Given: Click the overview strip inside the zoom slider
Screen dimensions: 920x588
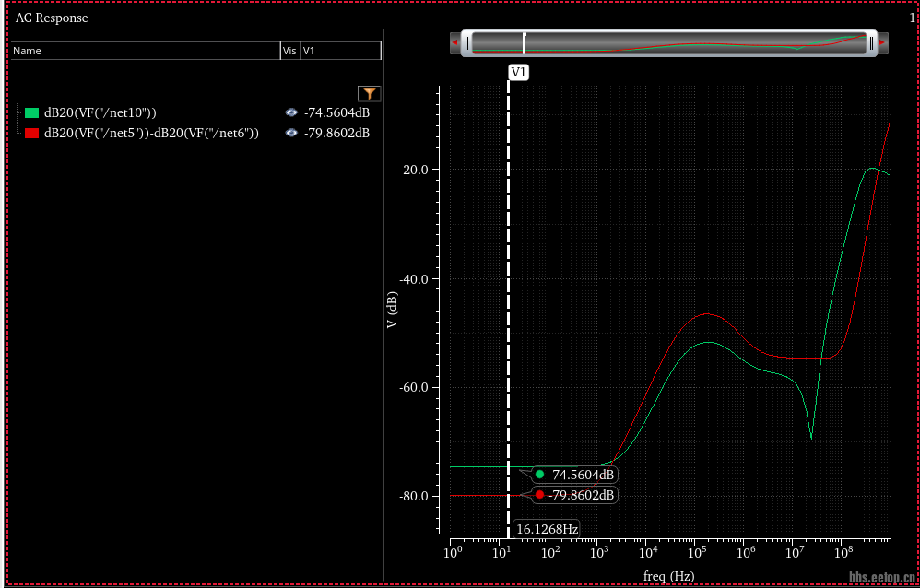Looking at the screenshot, I should (669, 42).
